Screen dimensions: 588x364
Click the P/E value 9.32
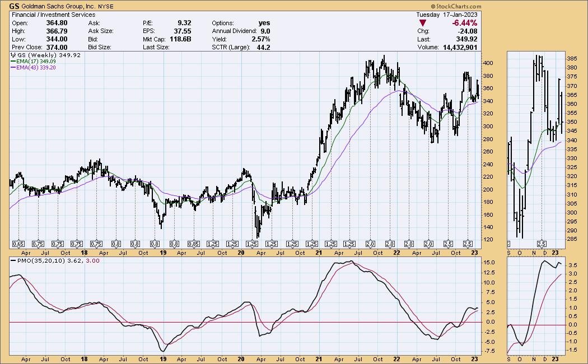pyautogui.click(x=184, y=23)
